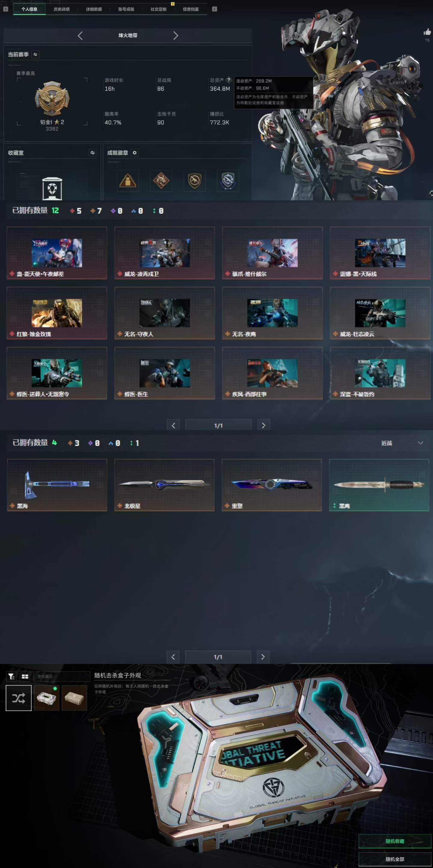Screen dimensions: 433x868
Task: Select the diamond-shaped dragon achievement badge
Action: pyautogui.click(x=161, y=181)
